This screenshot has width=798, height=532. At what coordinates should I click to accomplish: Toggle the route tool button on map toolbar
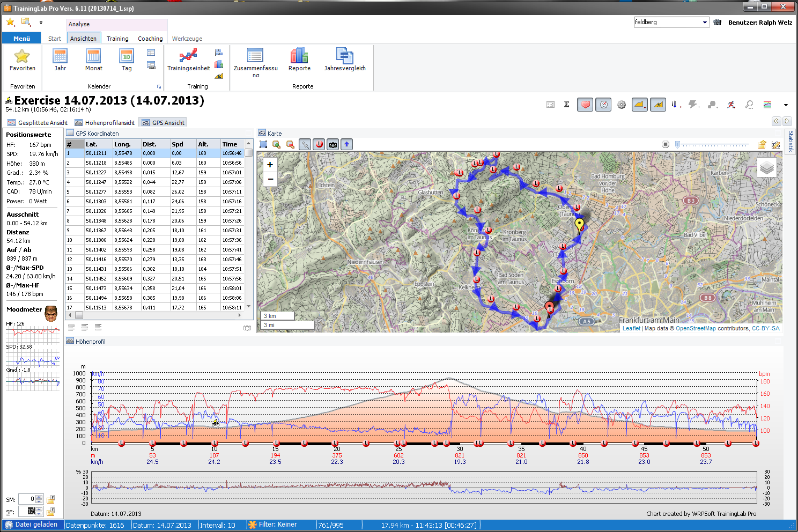coord(305,144)
